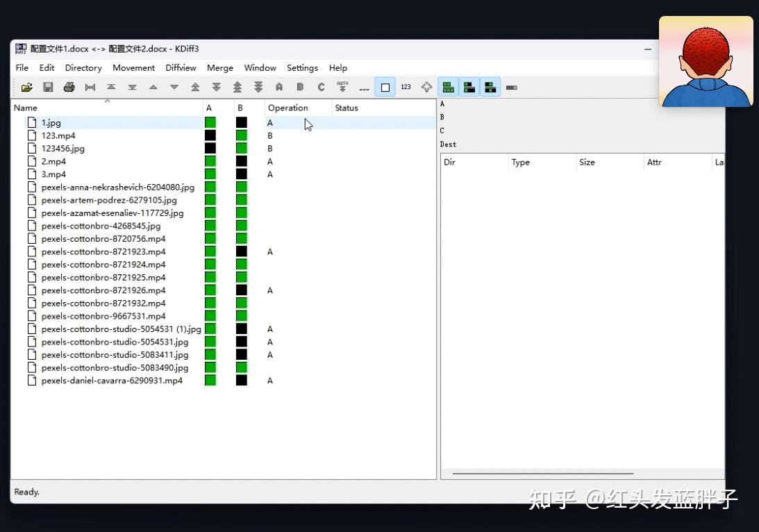Image resolution: width=759 pixels, height=532 pixels.
Task: Open the Help menu
Action: click(x=338, y=68)
